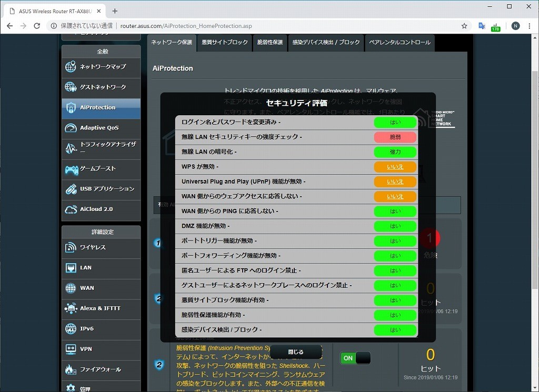Open the Adaptive QoS gauge icon
539x392 pixels.
click(71, 128)
